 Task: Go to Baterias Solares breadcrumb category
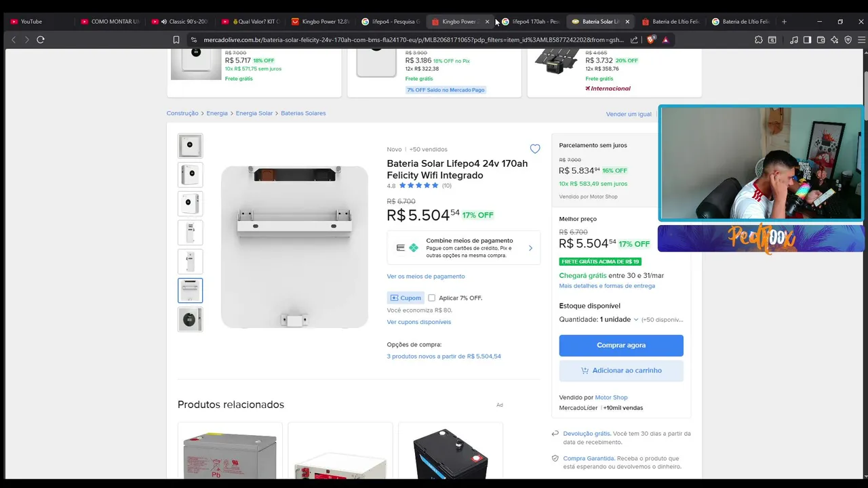tap(303, 113)
